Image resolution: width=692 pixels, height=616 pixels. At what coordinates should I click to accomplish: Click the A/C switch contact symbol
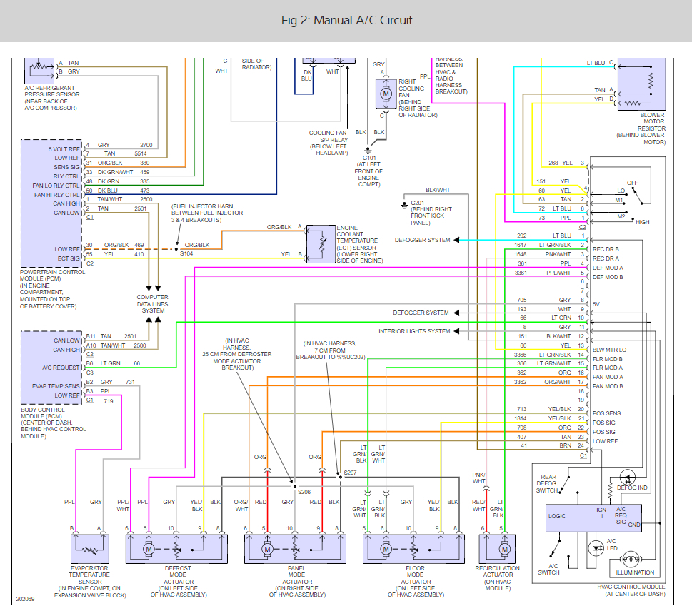(555, 548)
